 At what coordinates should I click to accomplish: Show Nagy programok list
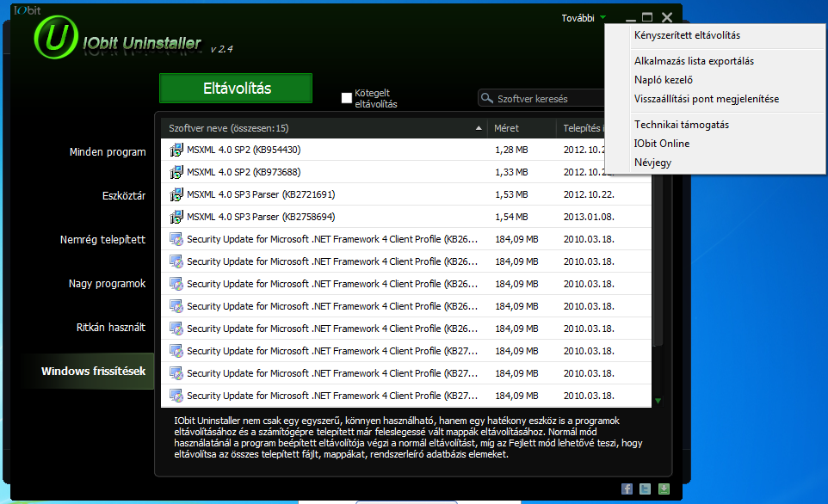[108, 284]
